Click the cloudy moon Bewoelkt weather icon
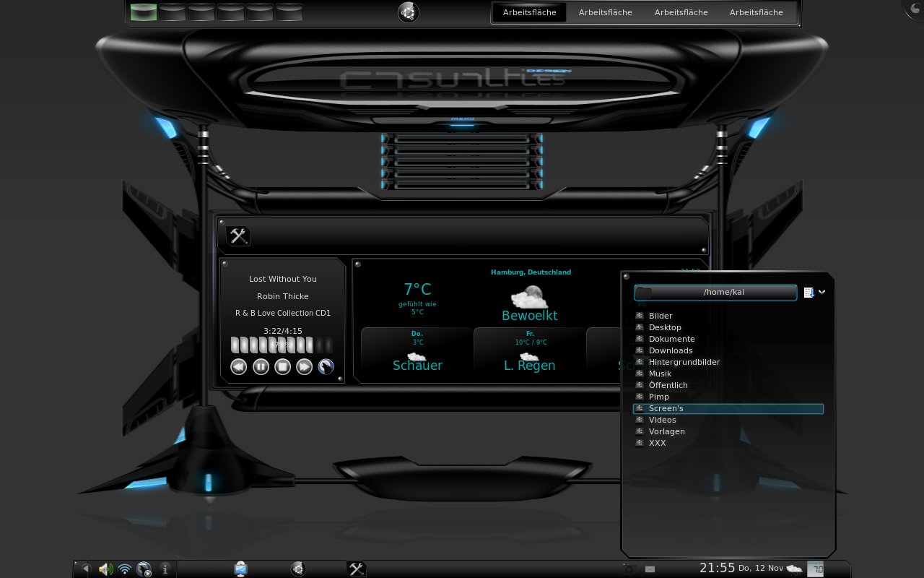This screenshot has height=578, width=924. click(x=529, y=296)
